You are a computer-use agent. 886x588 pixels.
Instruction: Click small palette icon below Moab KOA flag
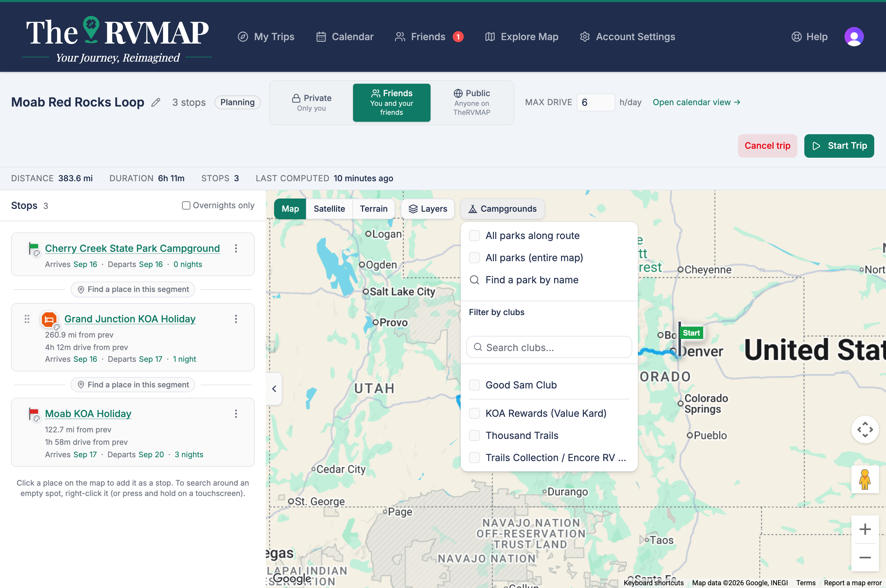37,419
